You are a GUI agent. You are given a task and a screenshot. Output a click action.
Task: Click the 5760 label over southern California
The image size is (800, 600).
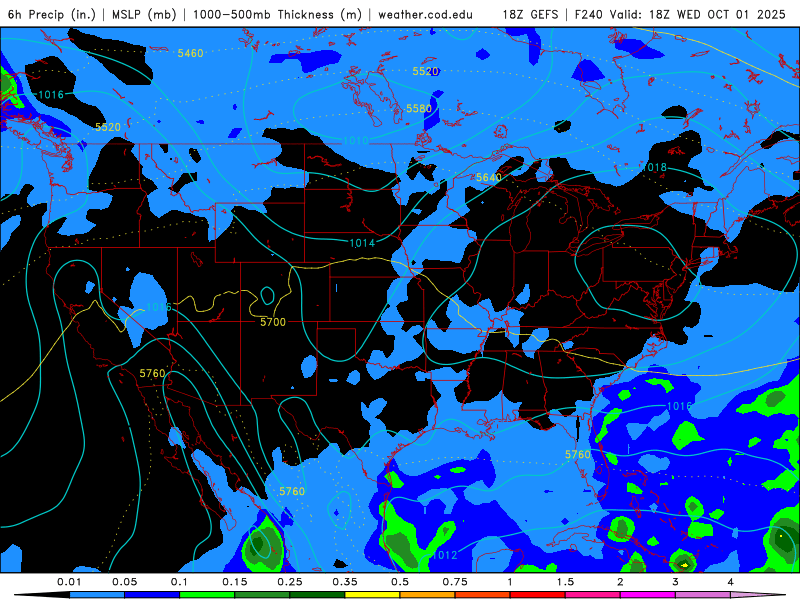(x=153, y=373)
